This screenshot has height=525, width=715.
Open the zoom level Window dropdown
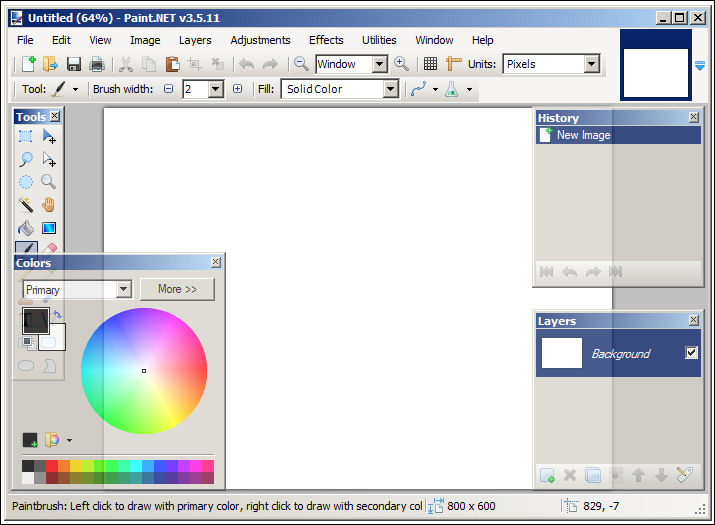(379, 64)
